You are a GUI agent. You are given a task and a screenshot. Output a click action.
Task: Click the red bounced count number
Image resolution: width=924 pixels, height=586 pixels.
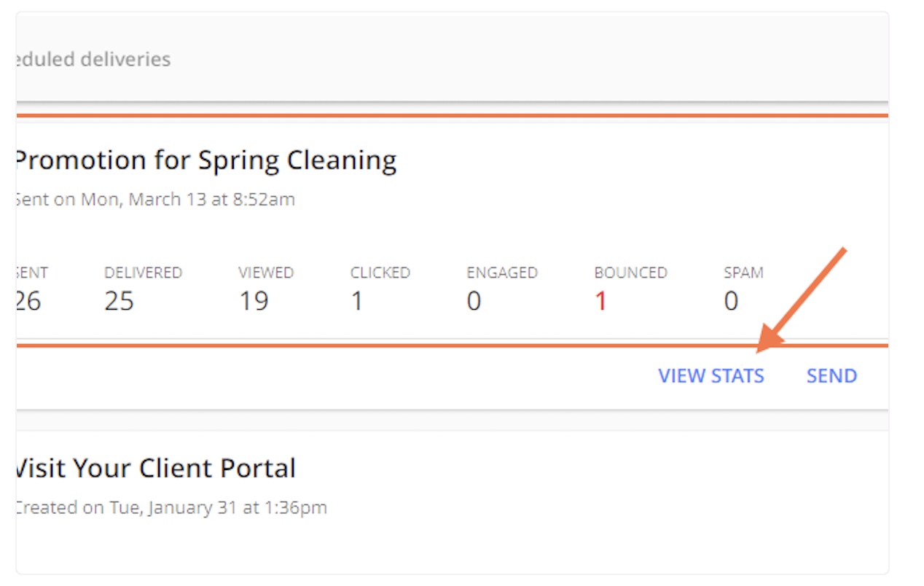pos(601,301)
